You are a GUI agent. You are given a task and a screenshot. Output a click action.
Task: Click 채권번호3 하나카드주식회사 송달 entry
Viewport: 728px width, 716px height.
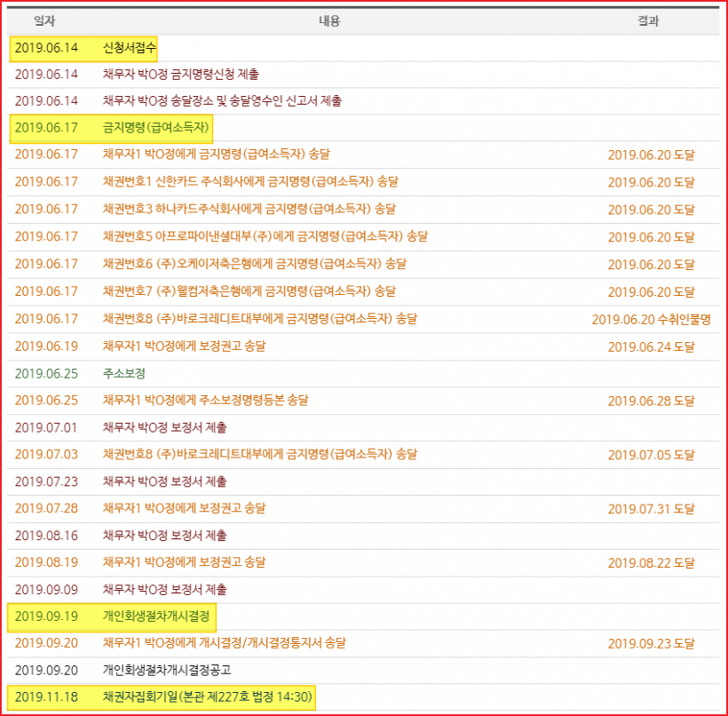(x=249, y=209)
